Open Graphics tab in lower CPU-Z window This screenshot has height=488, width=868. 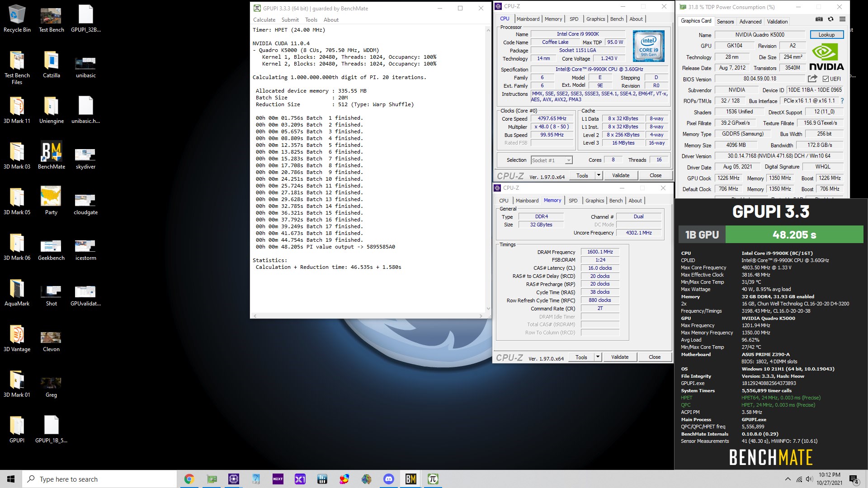pyautogui.click(x=594, y=201)
